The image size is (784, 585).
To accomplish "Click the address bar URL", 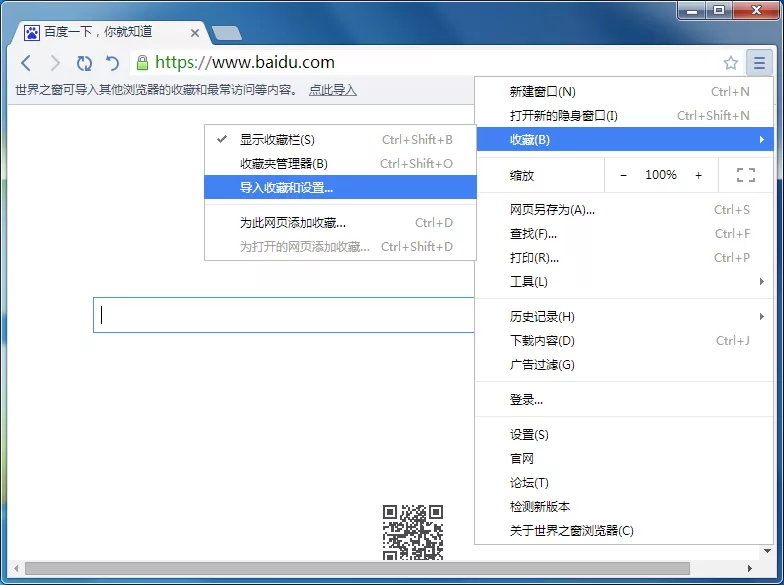I will tap(244, 62).
